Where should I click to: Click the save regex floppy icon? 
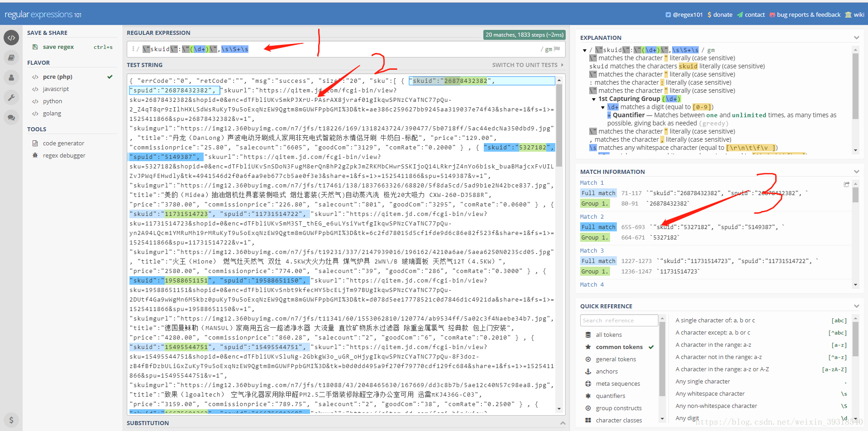pyautogui.click(x=35, y=47)
